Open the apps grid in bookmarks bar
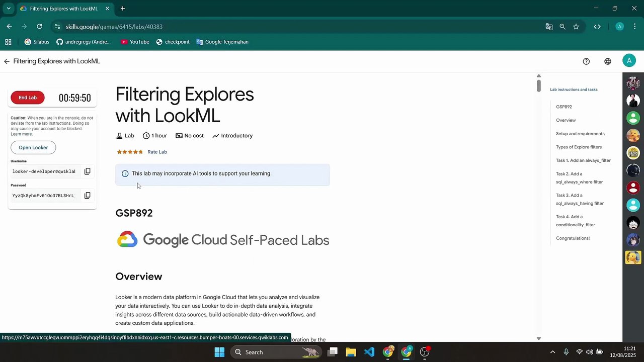The height and width of the screenshot is (362, 644). (8, 42)
